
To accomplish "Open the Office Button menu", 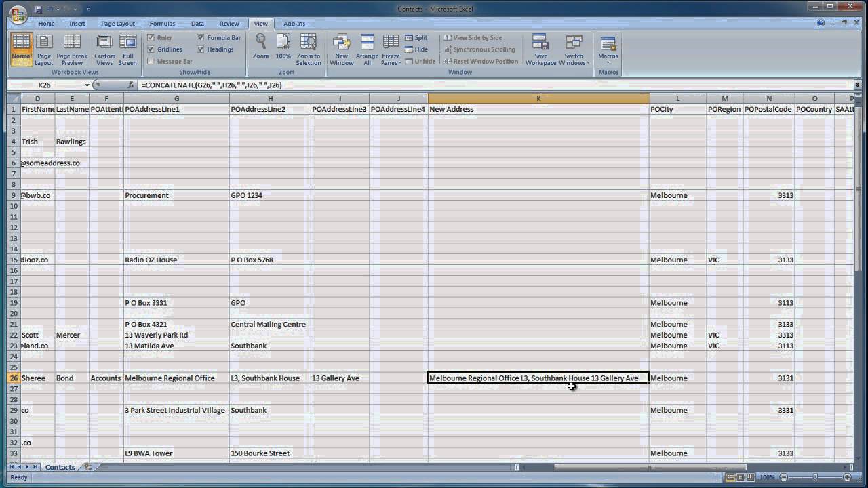I will [18, 14].
